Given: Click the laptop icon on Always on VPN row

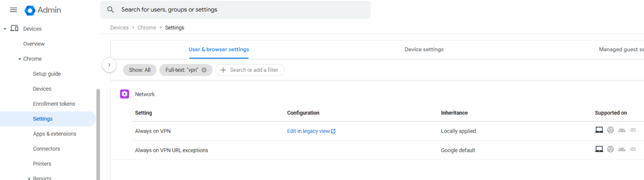Looking at the screenshot, I should click(x=599, y=130).
